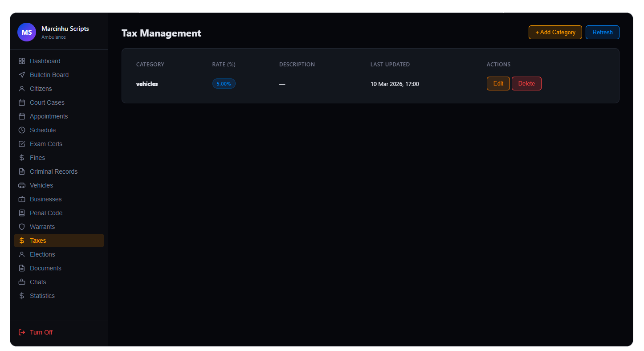
Task: Edit the vehicles tax category
Action: pos(498,84)
